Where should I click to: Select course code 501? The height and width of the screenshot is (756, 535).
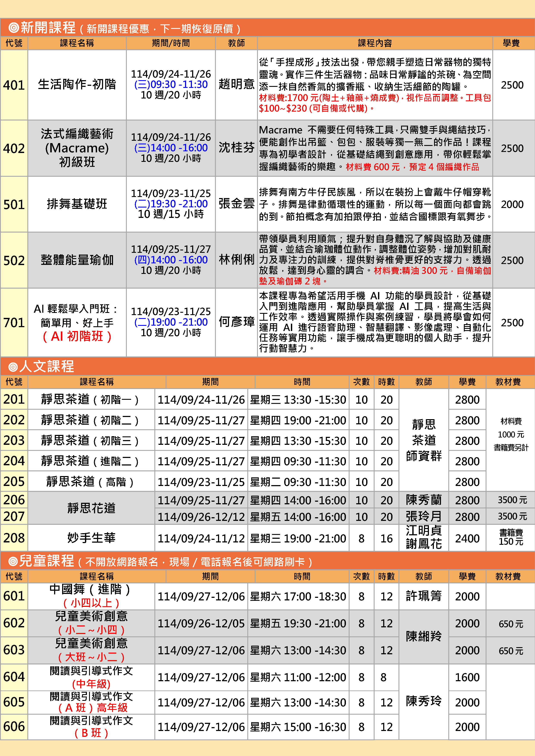point(14,205)
